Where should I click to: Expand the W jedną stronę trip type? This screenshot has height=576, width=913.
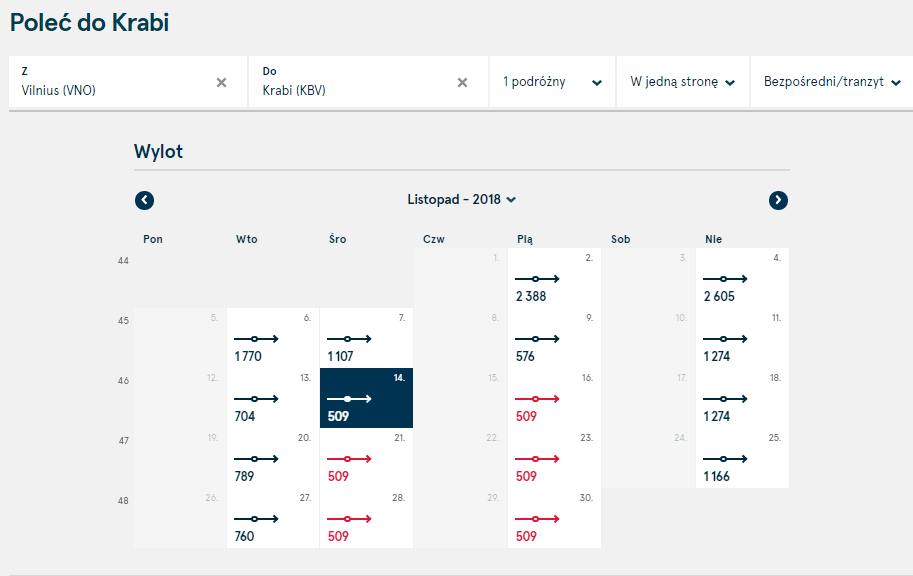pyautogui.click(x=683, y=82)
